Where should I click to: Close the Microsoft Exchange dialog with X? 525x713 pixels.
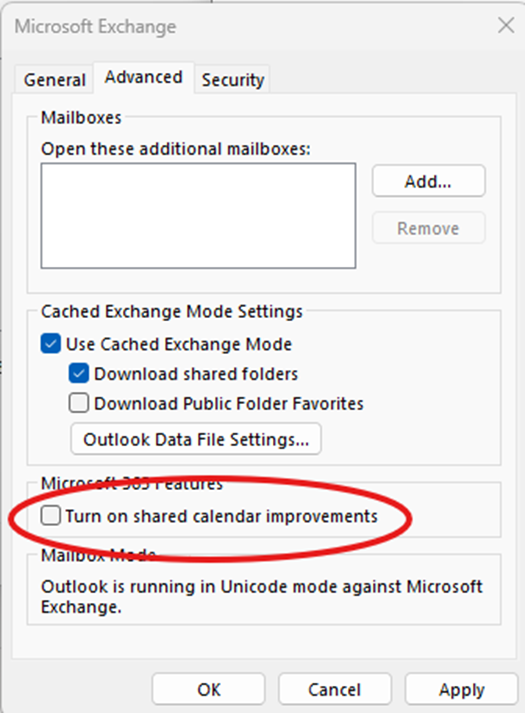click(505, 26)
